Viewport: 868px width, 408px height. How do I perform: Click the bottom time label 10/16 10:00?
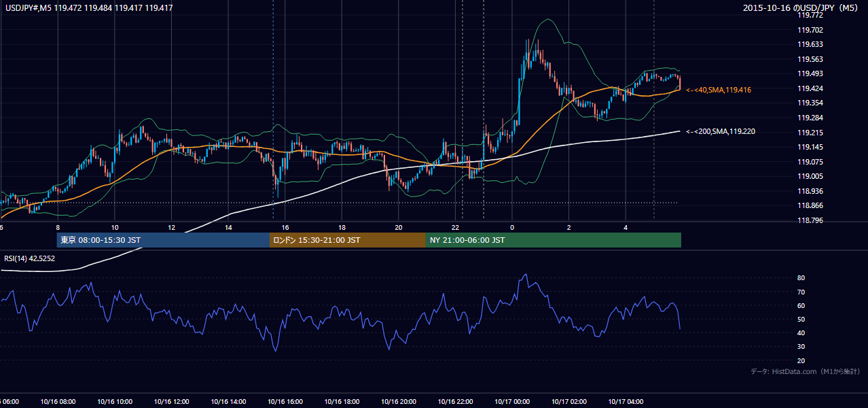coord(115,402)
